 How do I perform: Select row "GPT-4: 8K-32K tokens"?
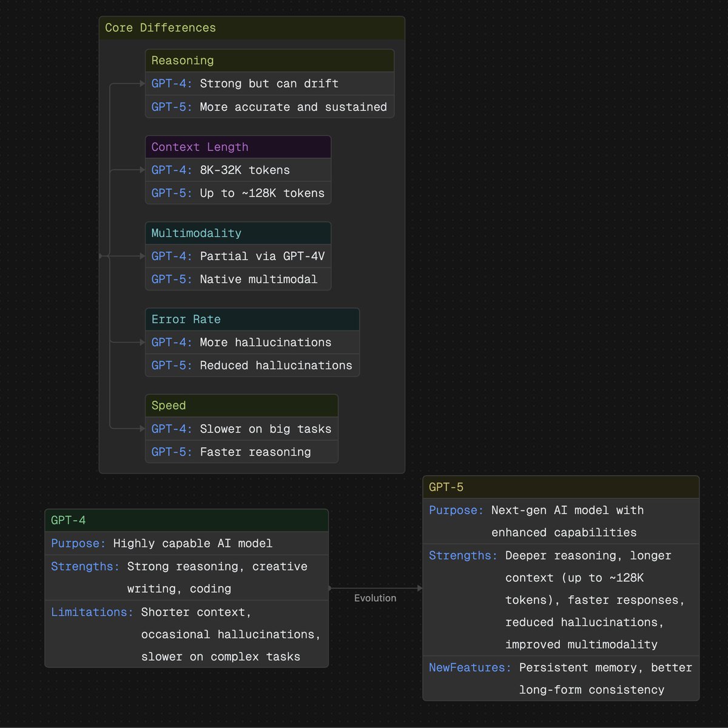(x=238, y=170)
